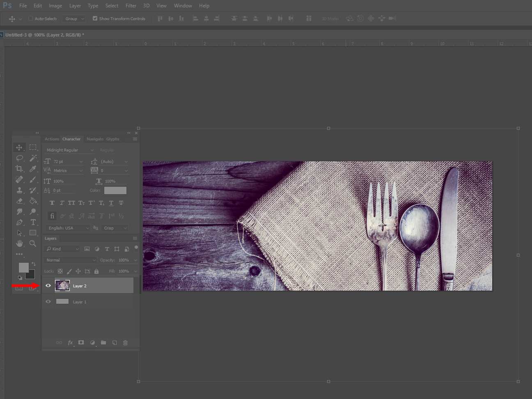Open the Midnight Regular font dropdown
The image size is (532, 399).
[70, 150]
